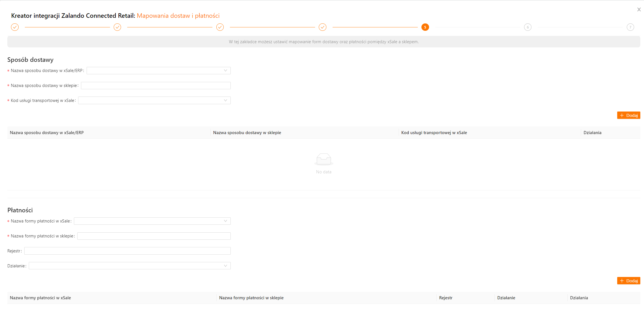The height and width of the screenshot is (310, 644).
Task: Click Dodaj button in payments section
Action: coord(628,281)
